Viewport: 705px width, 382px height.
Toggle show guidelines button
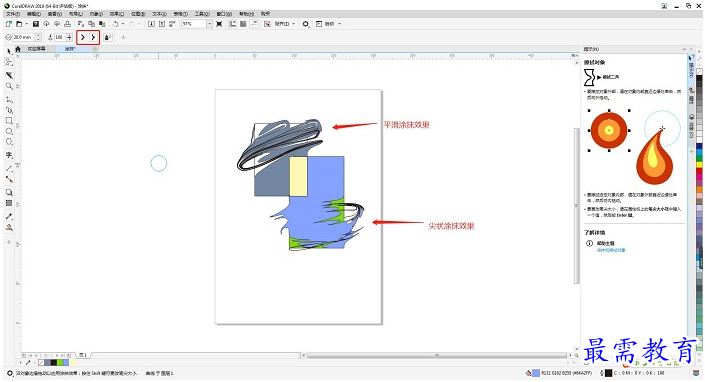pyautogui.click(x=254, y=24)
